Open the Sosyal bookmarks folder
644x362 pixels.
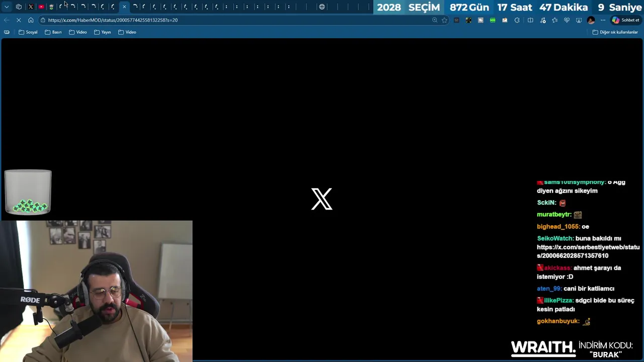coord(28,32)
